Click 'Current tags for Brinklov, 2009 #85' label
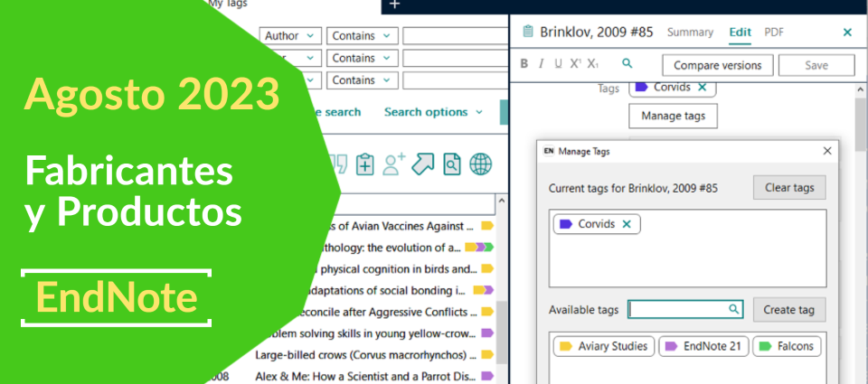The height and width of the screenshot is (384, 868). coord(633,189)
